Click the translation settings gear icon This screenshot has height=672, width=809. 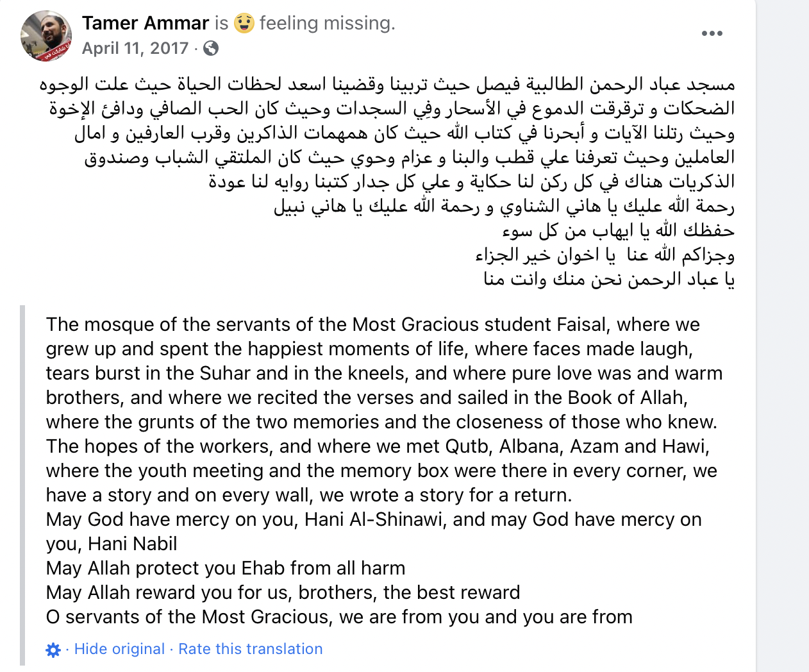tap(53, 650)
